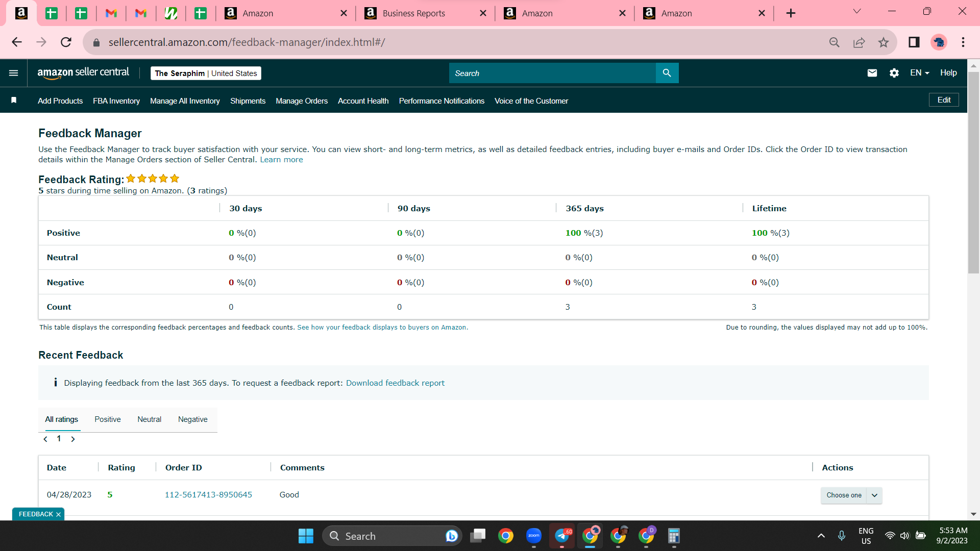The width and height of the screenshot is (980, 551).
Task: Open Performance Notifications menu item
Action: (x=442, y=101)
